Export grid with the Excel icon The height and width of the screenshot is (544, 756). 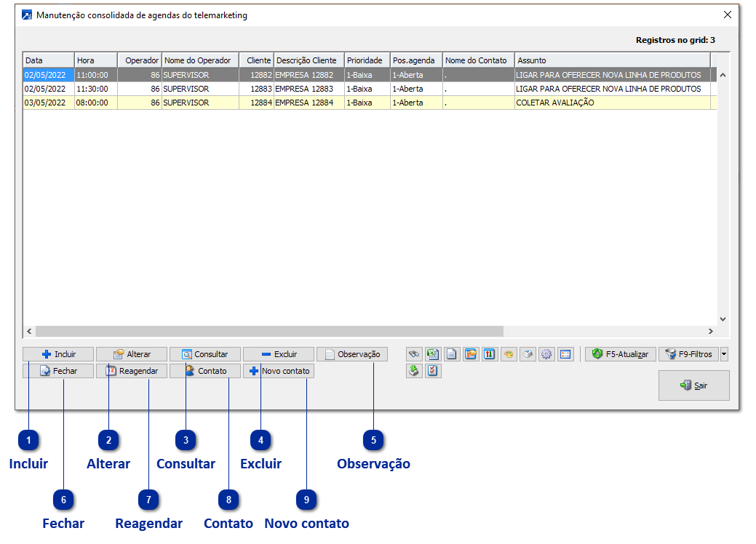pos(433,354)
